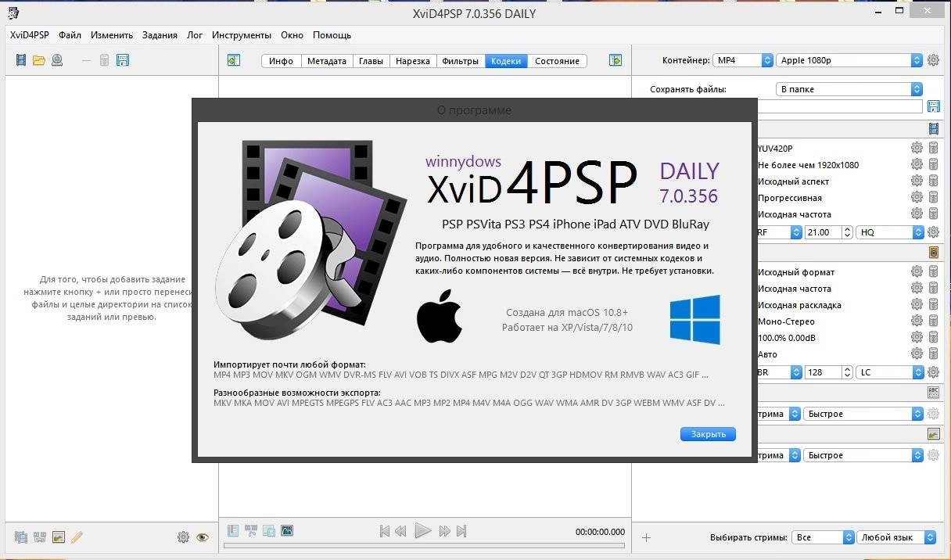The image size is (951, 560).
Task: Open the Файл menu
Action: (x=70, y=35)
